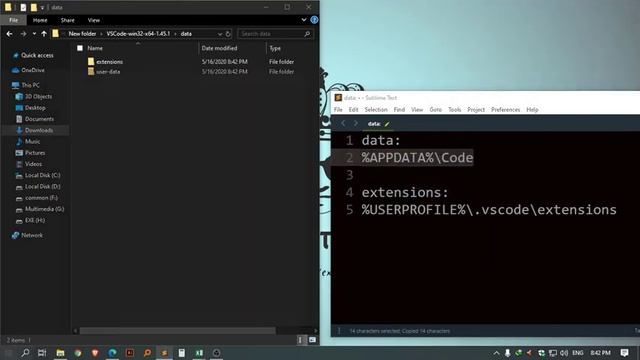
Task: Click next tab arrow in Sublime Text
Action: 356,123
